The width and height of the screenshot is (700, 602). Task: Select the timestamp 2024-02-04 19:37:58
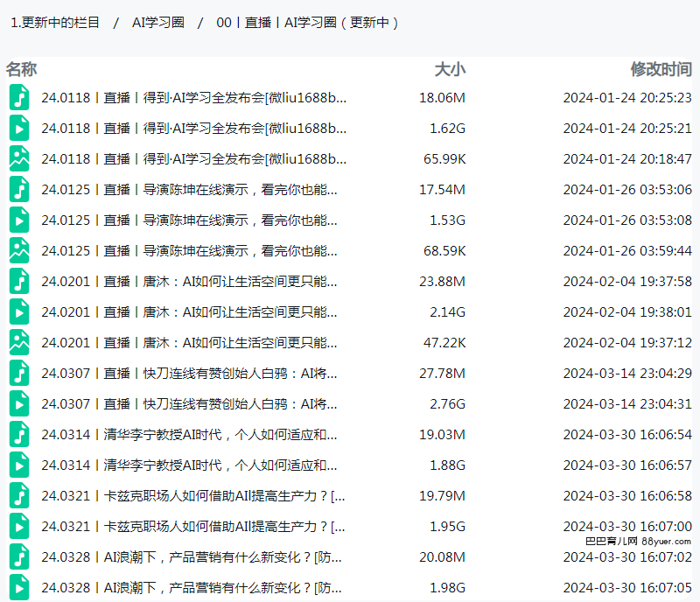(627, 282)
